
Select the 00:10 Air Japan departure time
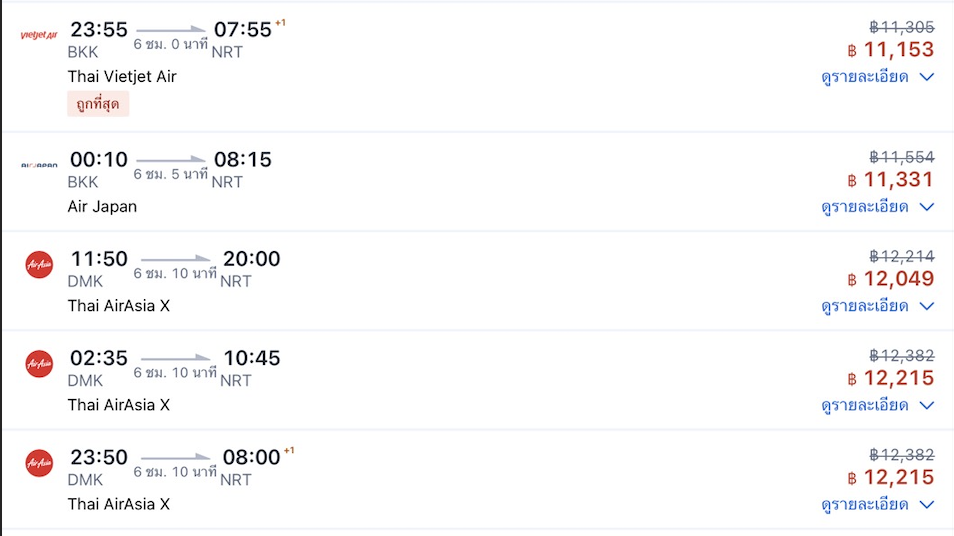pos(99,159)
